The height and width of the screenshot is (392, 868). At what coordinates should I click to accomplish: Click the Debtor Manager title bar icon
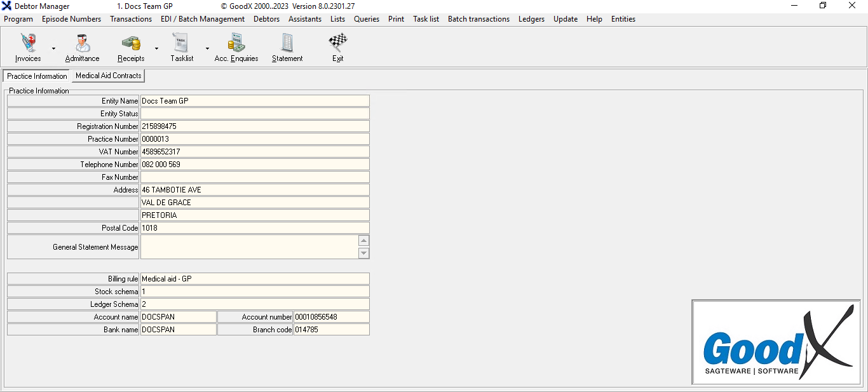7,6
